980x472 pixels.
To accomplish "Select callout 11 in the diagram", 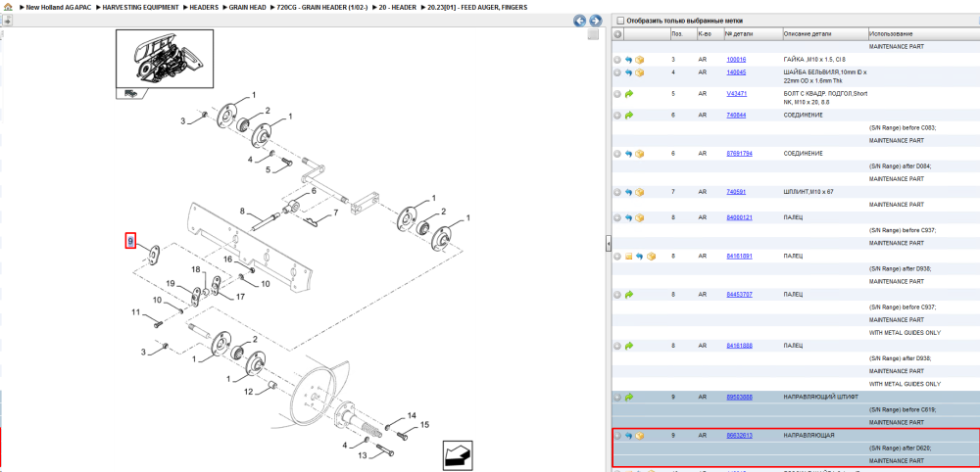I will point(135,312).
